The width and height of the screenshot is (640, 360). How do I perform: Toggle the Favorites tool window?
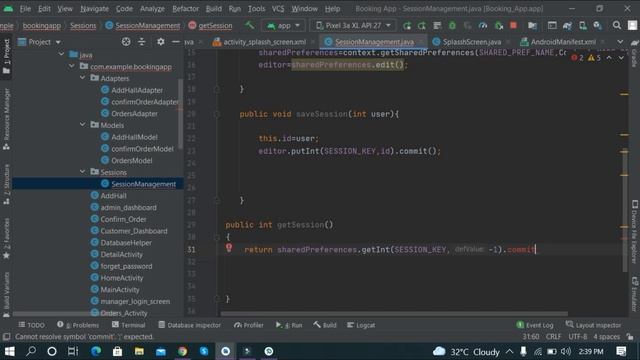pos(6,239)
